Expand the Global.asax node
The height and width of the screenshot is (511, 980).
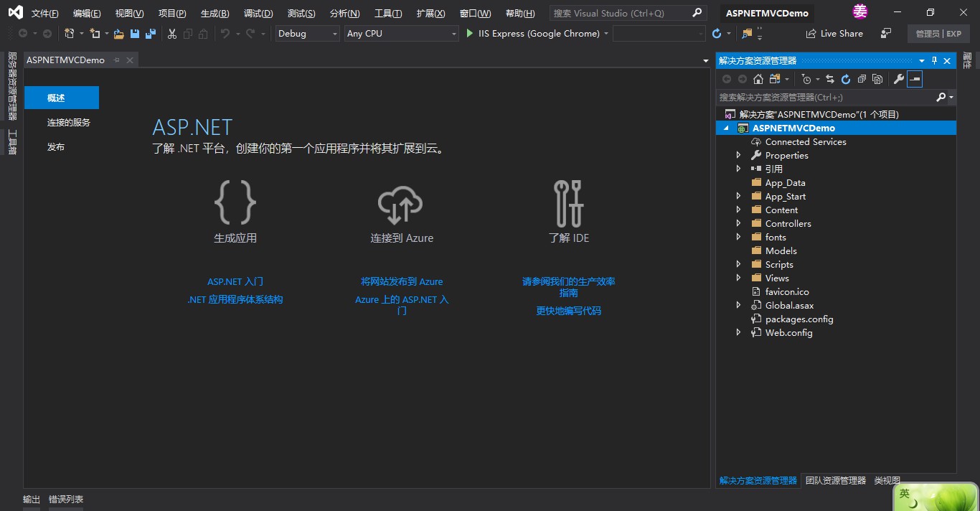739,305
